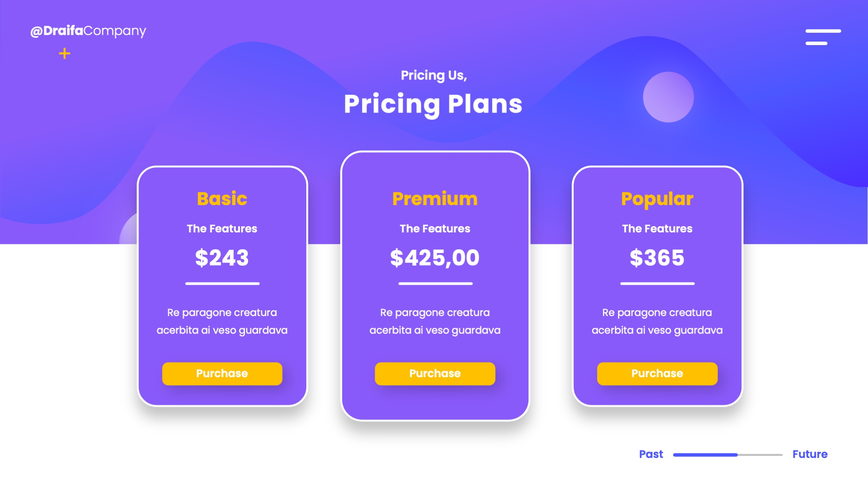Open the hamburger menu icon
This screenshot has height=488, width=868.
[x=823, y=37]
